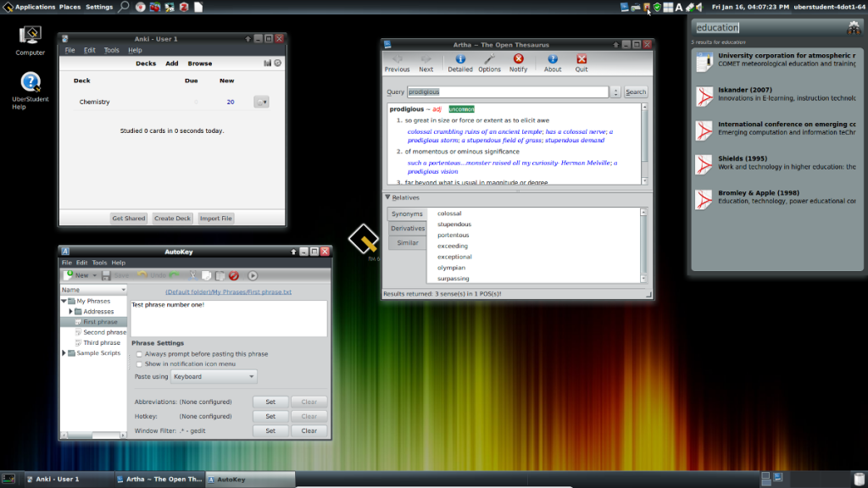Run script with AutoKey play icon
This screenshot has width=868, height=488.
pos(253,275)
